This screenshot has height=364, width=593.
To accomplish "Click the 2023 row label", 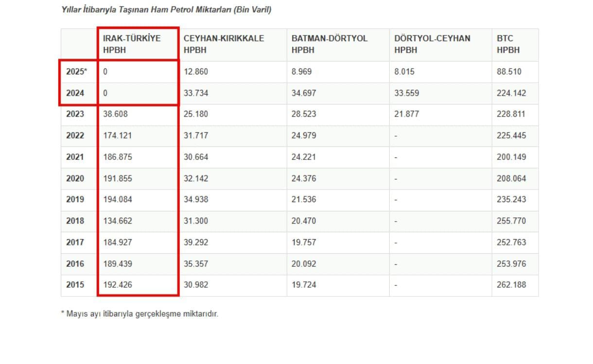I will pos(75,114).
